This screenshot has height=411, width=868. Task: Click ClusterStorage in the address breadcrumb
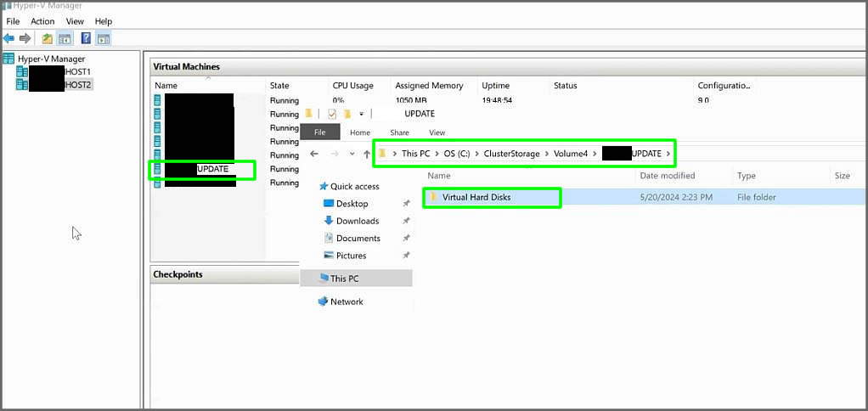pyautogui.click(x=511, y=154)
